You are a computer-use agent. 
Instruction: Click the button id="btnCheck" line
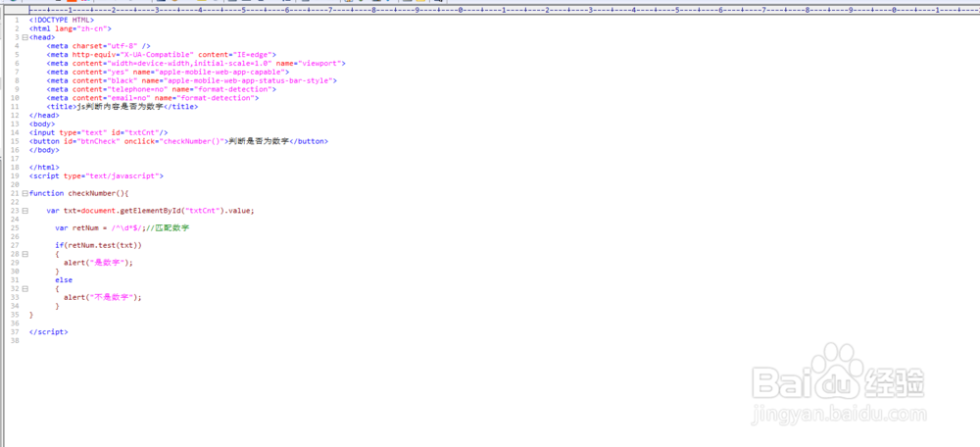click(178, 141)
